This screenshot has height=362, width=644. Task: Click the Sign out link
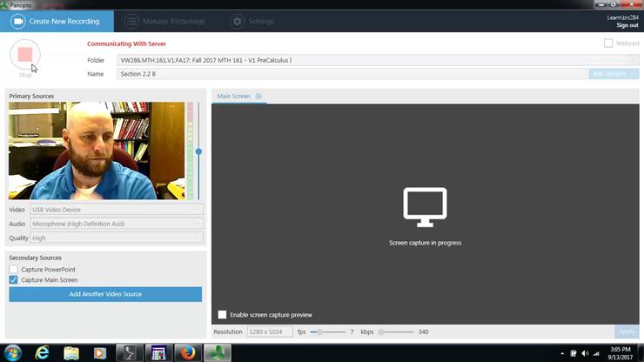[627, 25]
